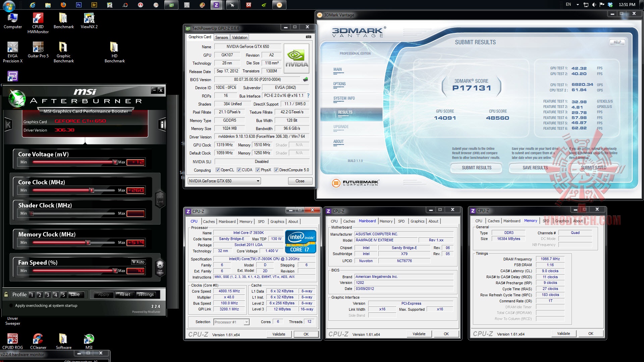Screen dimensions: 644x362
Task: Click the SUBMIT RESULTS button
Action: tap(476, 168)
